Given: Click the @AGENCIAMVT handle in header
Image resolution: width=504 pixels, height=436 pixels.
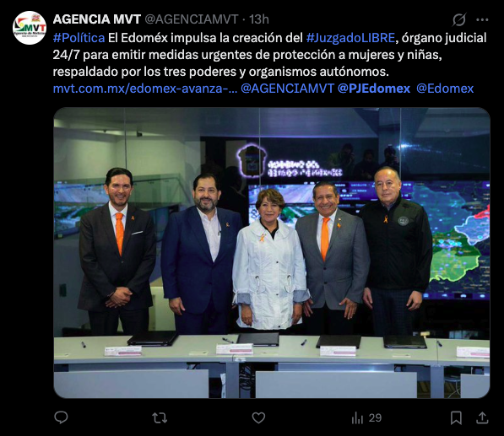Looking at the screenshot, I should tap(192, 19).
